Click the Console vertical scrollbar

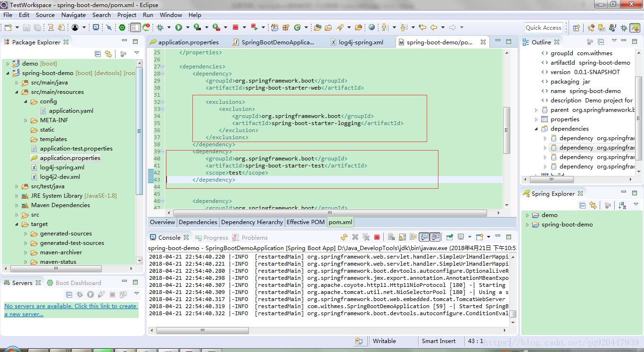pyautogui.click(x=513, y=314)
